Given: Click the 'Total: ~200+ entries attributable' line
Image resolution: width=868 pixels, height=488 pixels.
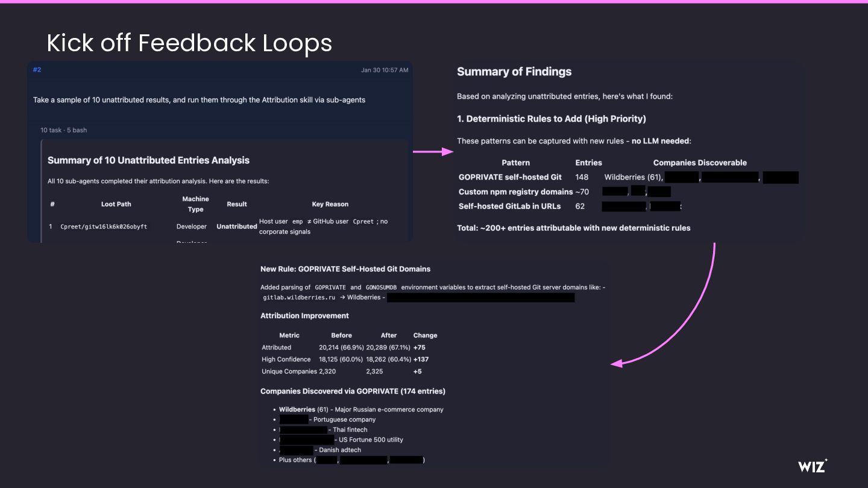Looking at the screenshot, I should [574, 228].
